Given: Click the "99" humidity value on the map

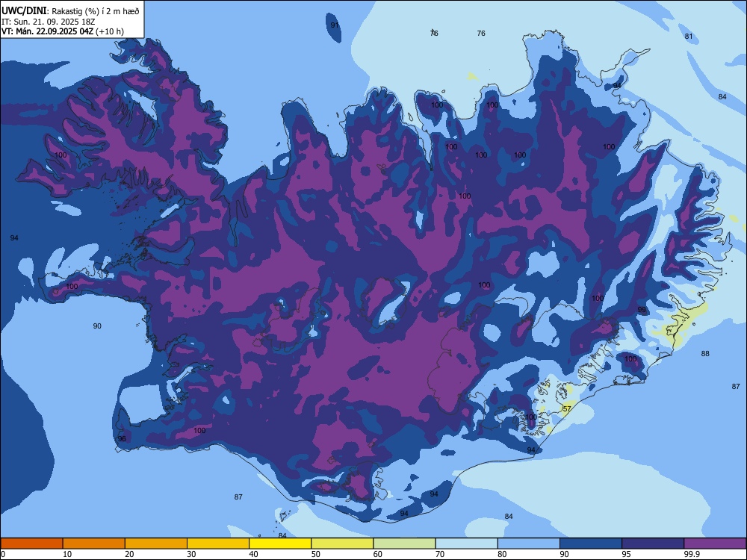Looking at the screenshot, I should 642,310.
